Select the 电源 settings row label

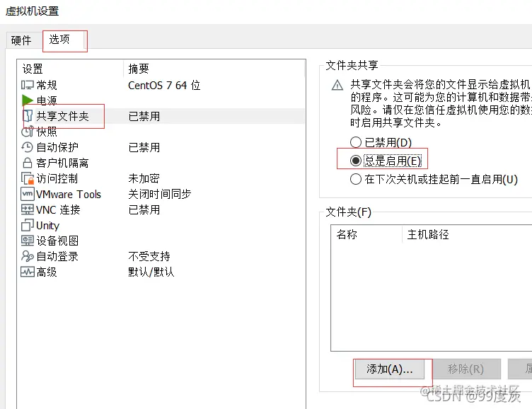pos(47,100)
